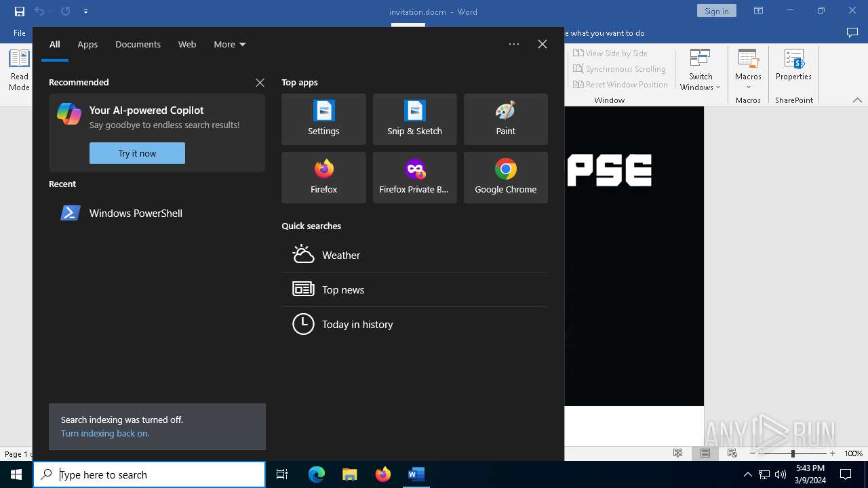Select Web Layout in status bar
This screenshot has height=488, width=868.
732,453
